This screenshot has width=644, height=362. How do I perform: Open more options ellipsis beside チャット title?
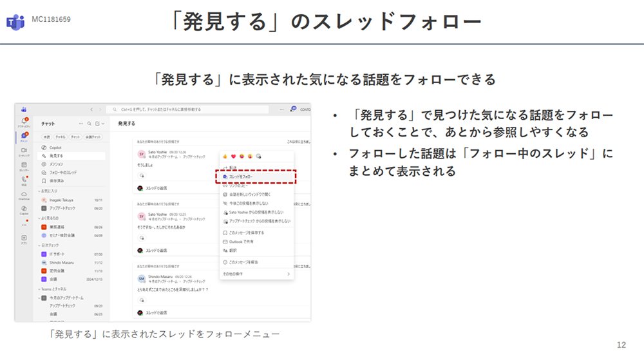81,124
